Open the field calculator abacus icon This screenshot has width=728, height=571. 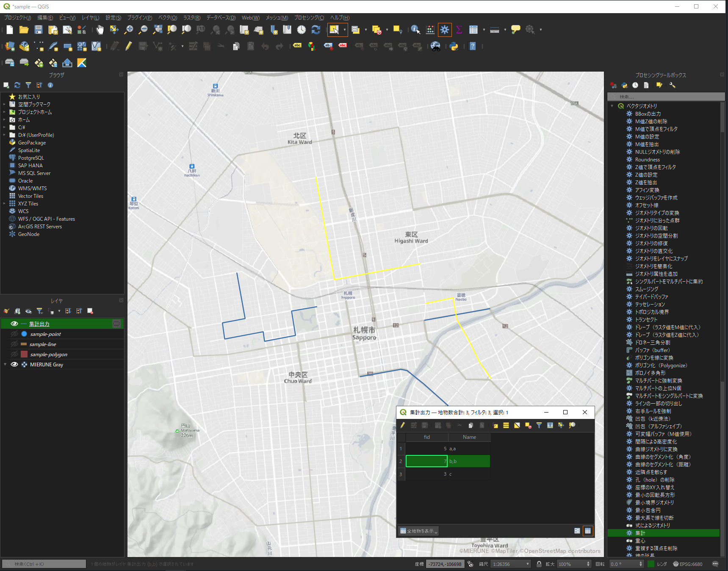click(430, 30)
